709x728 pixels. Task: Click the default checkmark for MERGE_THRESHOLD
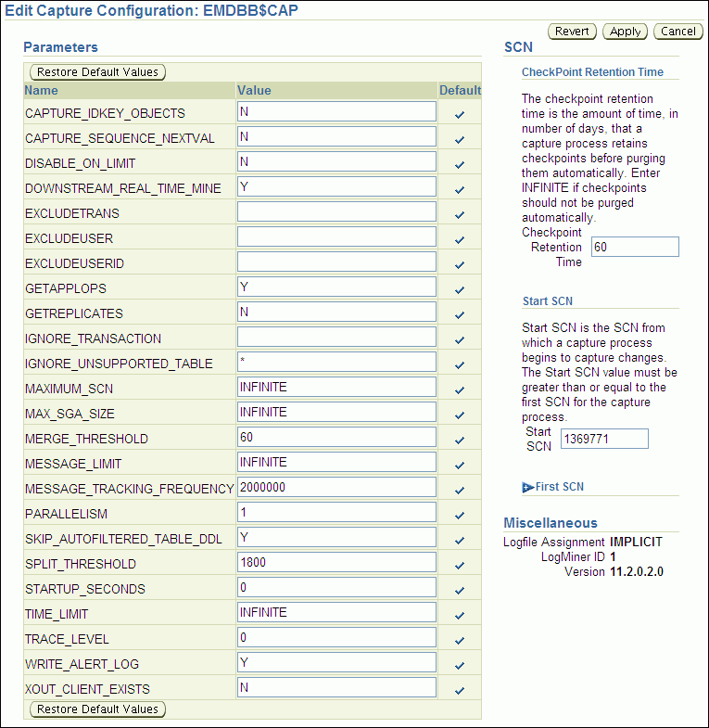pos(460,440)
